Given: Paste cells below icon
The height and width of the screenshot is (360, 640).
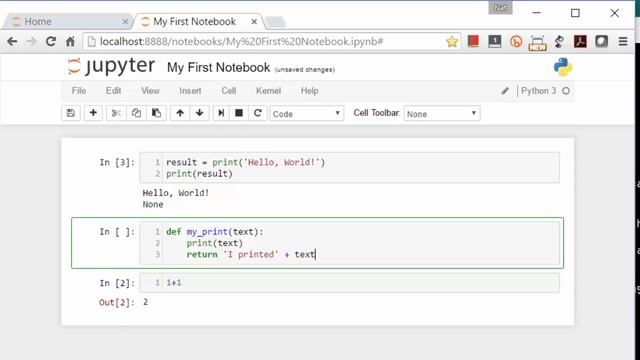Looking at the screenshot, I should click(x=156, y=113).
